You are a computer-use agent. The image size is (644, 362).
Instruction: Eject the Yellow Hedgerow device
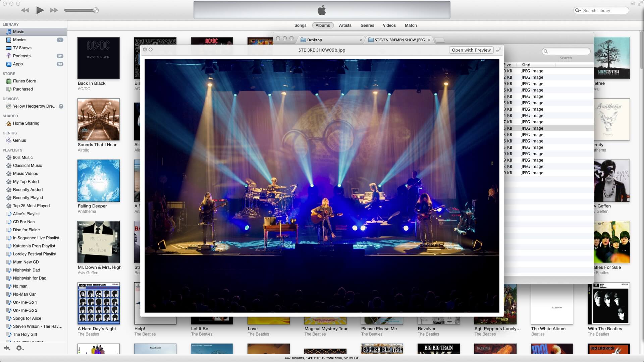click(61, 106)
